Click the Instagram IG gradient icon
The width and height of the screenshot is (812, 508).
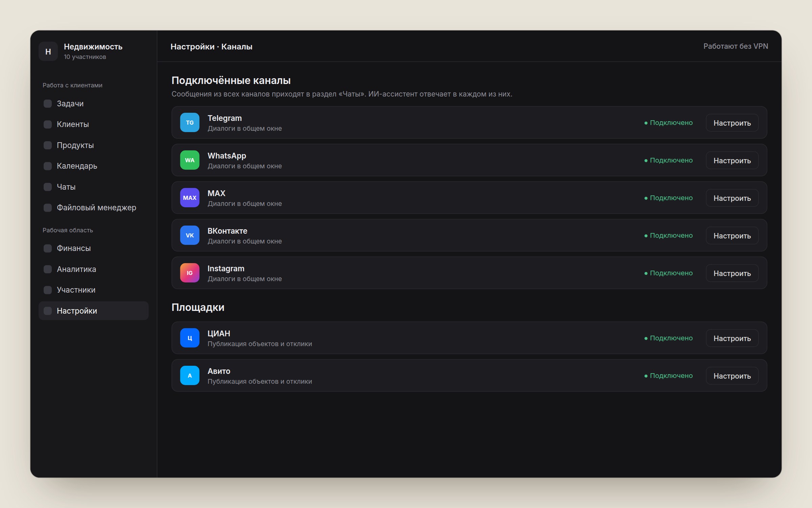(189, 273)
